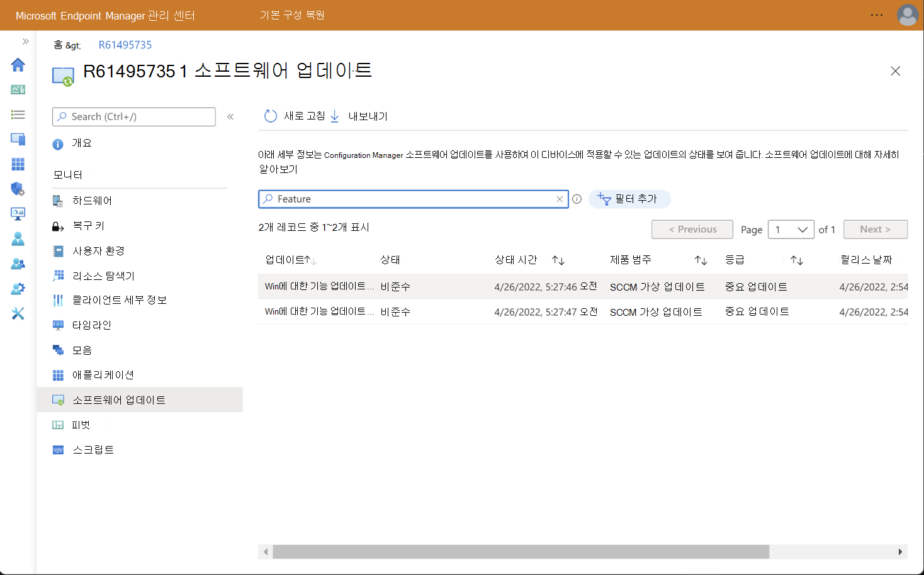924x575 pixels.
Task: Click the R61495735 breadcrumb link
Action: tap(125, 45)
